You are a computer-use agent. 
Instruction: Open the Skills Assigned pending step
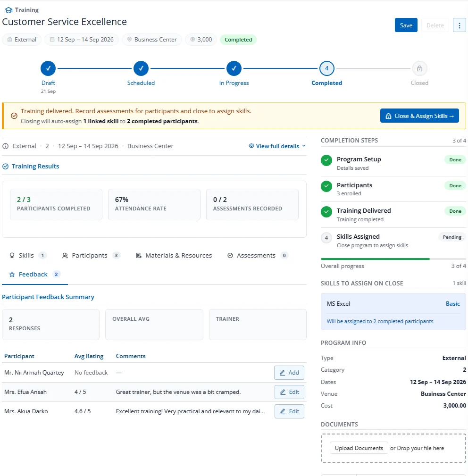coord(393,241)
